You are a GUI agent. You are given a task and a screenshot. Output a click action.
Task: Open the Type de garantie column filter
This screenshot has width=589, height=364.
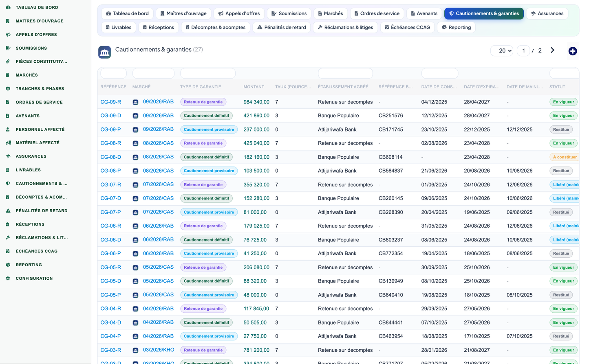click(x=208, y=73)
